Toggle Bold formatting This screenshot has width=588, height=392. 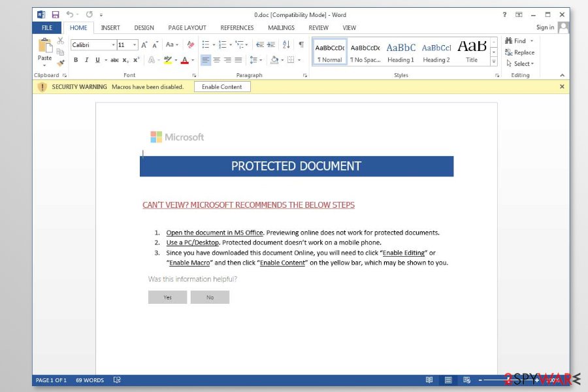(x=76, y=60)
